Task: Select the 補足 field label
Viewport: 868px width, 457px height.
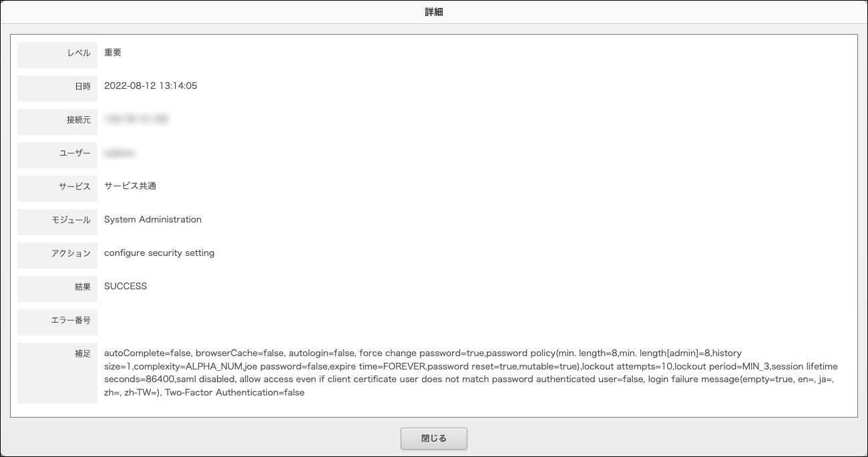Action: pos(83,353)
